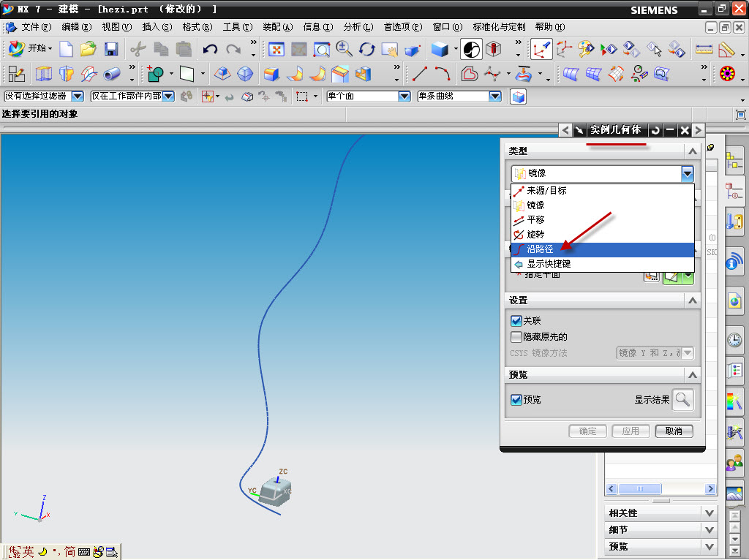Click the 取消 button

click(x=674, y=431)
